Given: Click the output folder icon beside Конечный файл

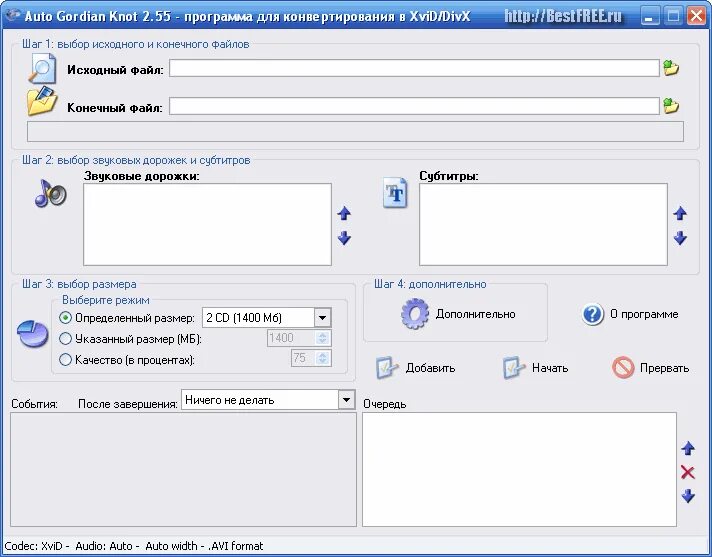Looking at the screenshot, I should (x=42, y=101).
